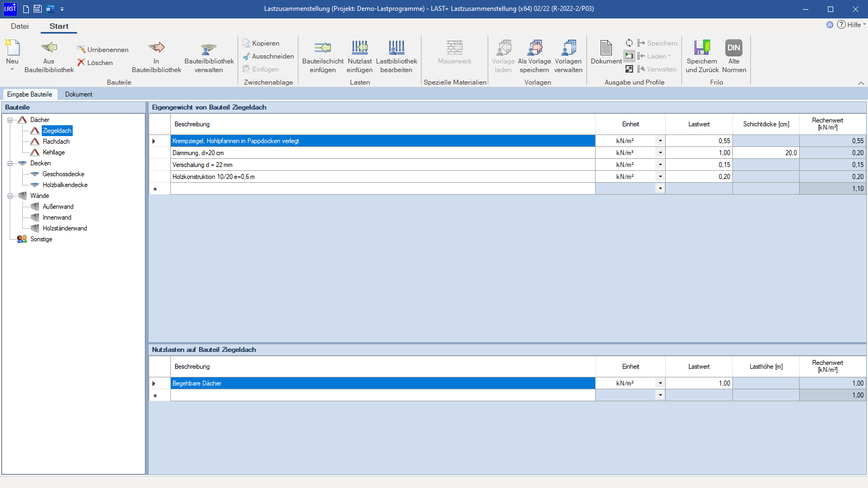Click the Lastwert 0,55 cell
The height and width of the screenshot is (488, 868).
click(699, 141)
